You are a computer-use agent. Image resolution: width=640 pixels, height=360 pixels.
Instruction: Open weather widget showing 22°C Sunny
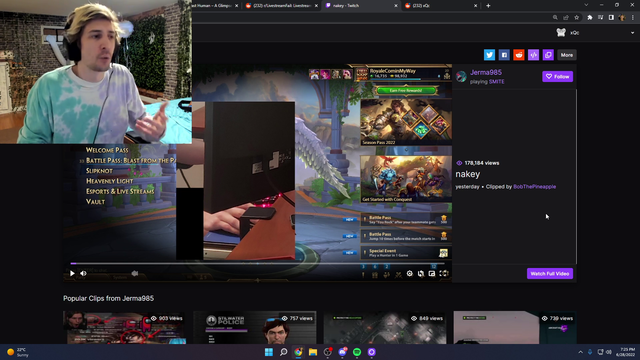tap(18, 352)
